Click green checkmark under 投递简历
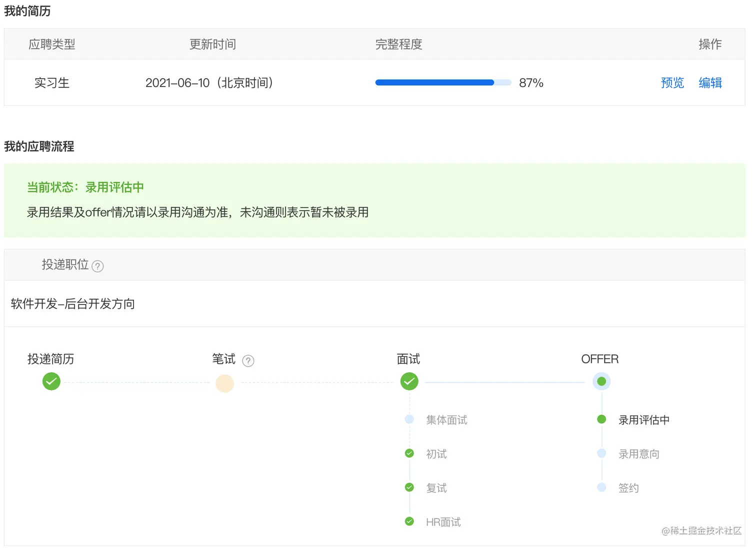Viewport: 756px width, 550px height. pos(51,381)
